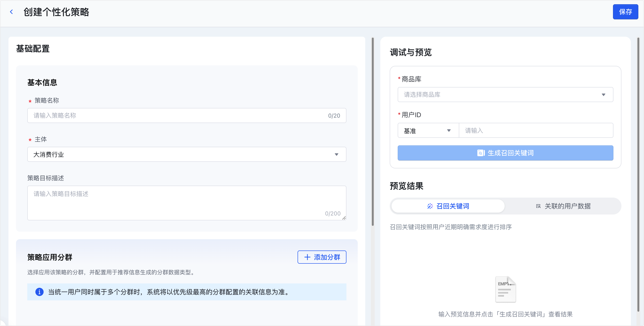
Task: Click the search icon on 生成召回关键词
Action: coord(481,153)
